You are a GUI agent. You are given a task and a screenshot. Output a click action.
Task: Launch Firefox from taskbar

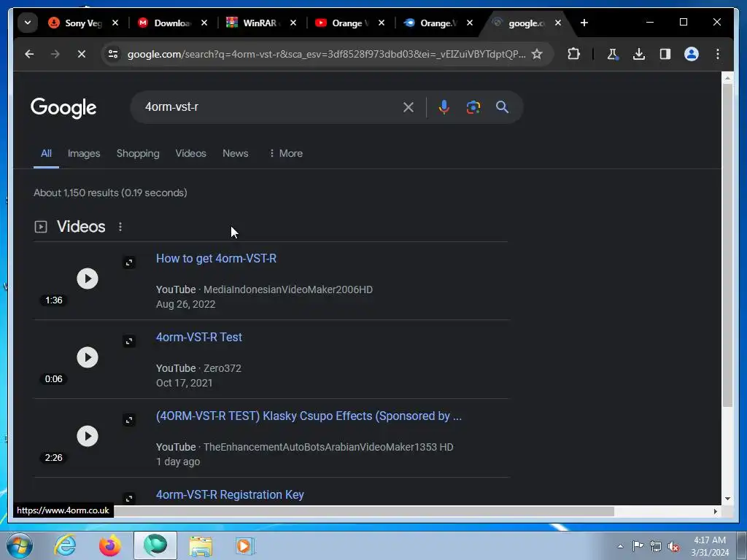(x=110, y=545)
